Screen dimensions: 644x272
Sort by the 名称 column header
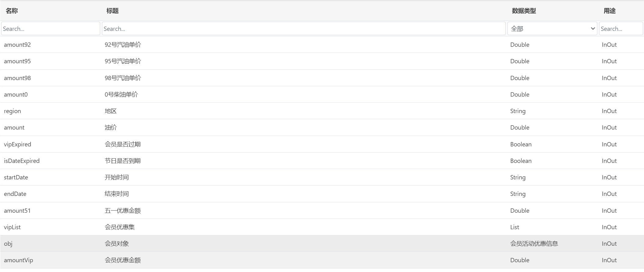click(x=12, y=11)
